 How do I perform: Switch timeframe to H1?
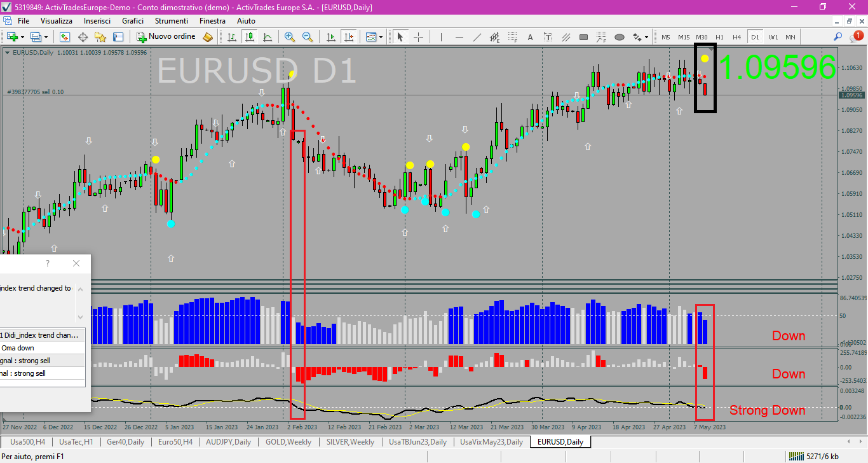719,37
